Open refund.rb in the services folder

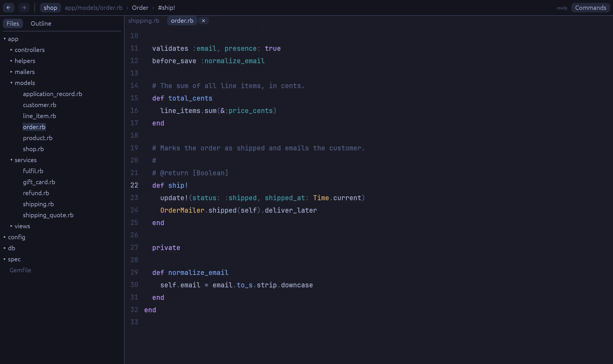[x=36, y=193]
